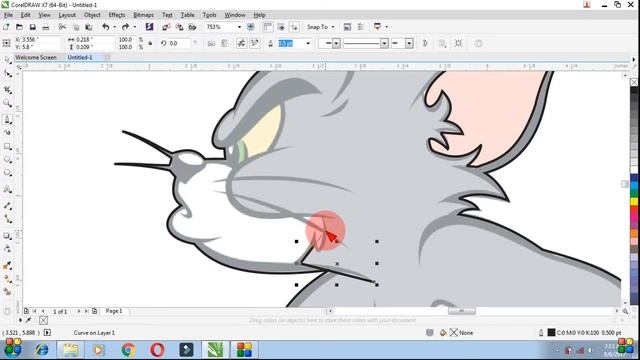Open a file with folder icon
This screenshot has width=640, height=360.
point(19,27)
